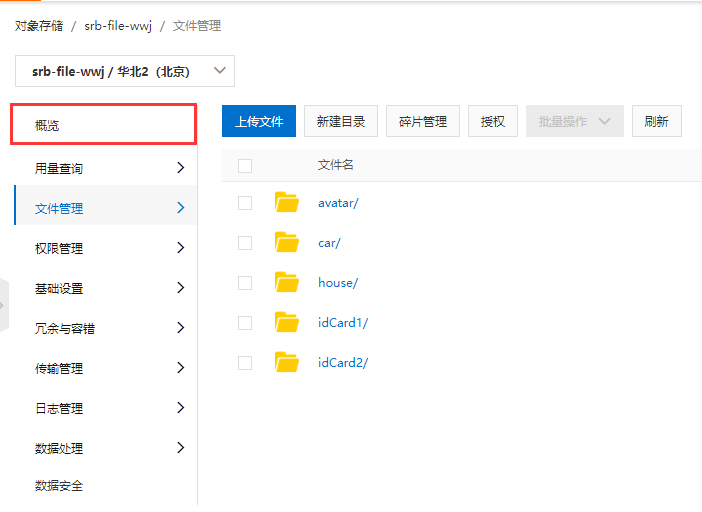Open the 批量操作 dropdown
The image size is (702, 512).
(574, 121)
